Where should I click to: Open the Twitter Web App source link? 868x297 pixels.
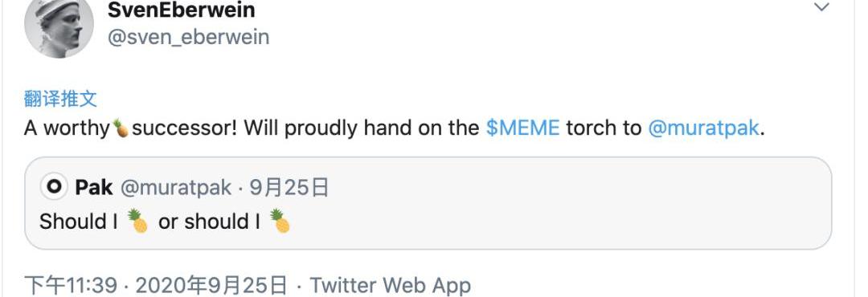(391, 286)
